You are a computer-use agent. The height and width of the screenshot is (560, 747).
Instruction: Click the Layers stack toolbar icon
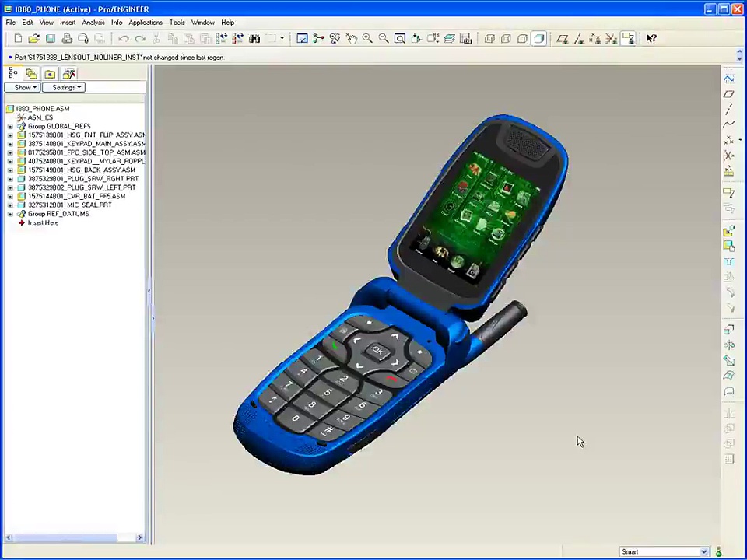coord(449,38)
